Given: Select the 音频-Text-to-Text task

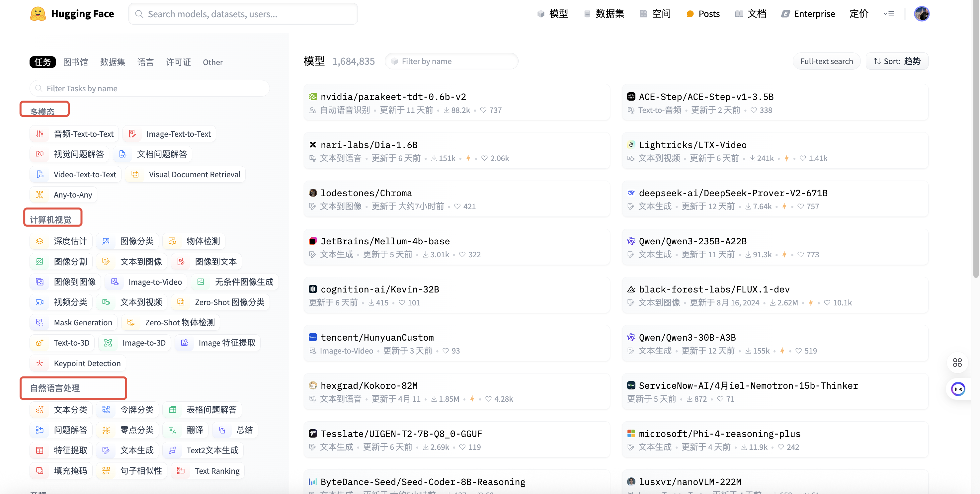Looking at the screenshot, I should coord(74,134).
